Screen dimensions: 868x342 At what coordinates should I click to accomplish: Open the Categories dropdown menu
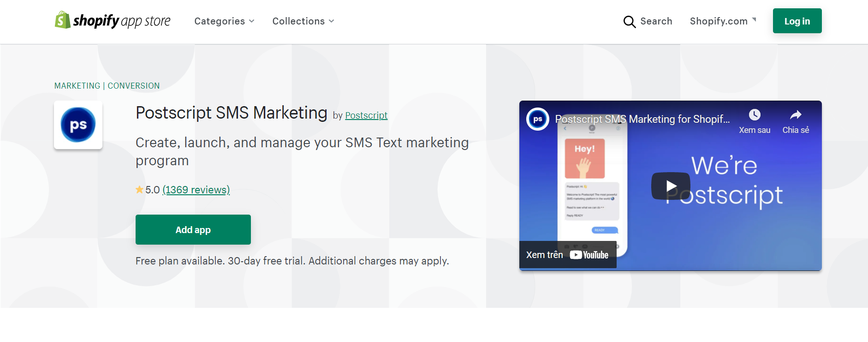click(224, 21)
